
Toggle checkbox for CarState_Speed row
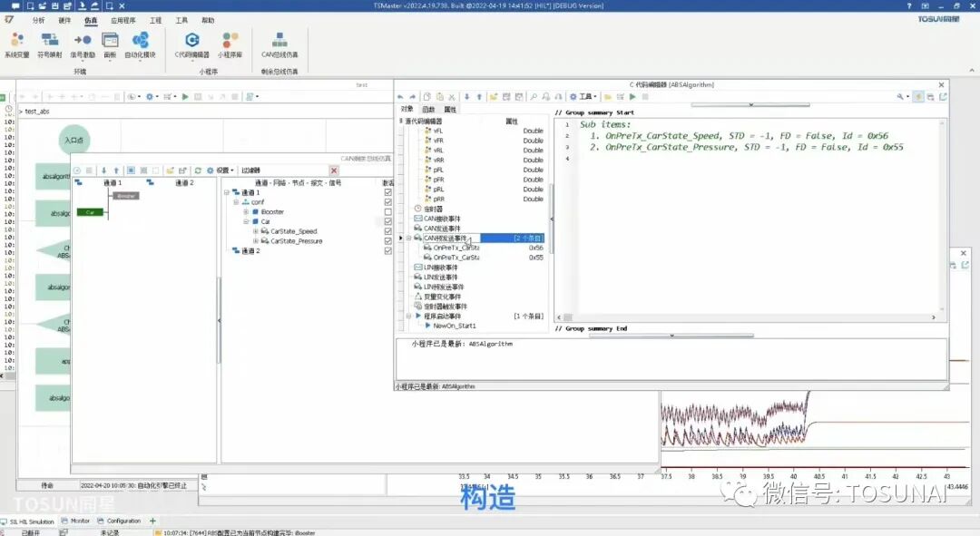coord(388,231)
